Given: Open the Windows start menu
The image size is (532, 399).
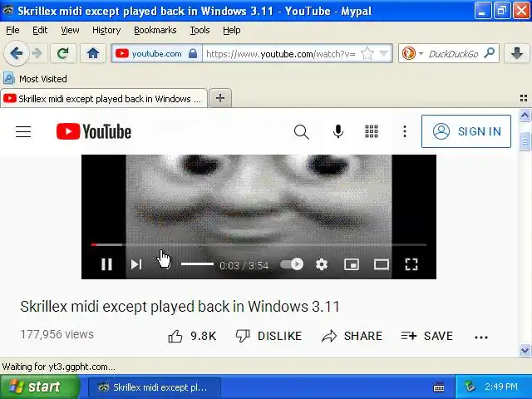Looking at the screenshot, I should coord(39,387).
